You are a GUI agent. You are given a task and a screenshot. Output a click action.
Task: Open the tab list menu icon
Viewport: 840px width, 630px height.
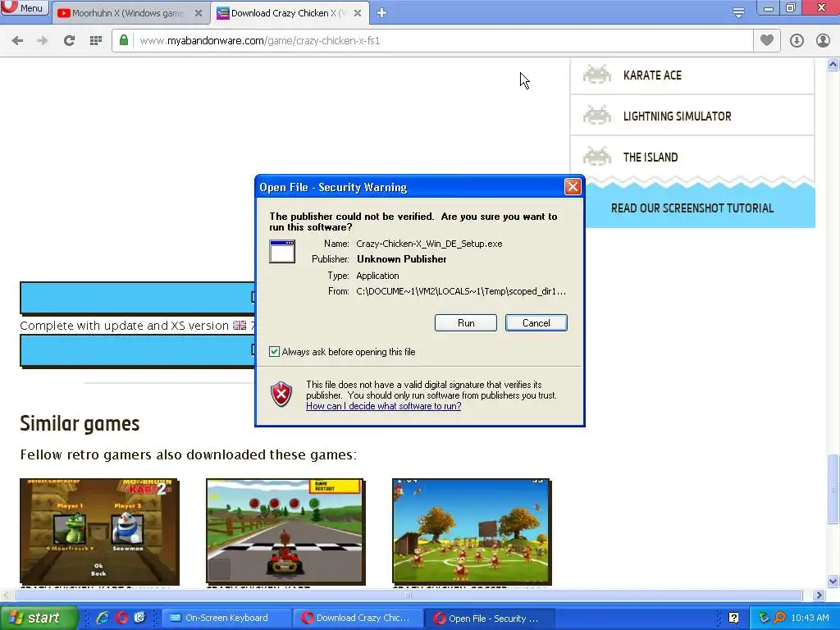[738, 13]
